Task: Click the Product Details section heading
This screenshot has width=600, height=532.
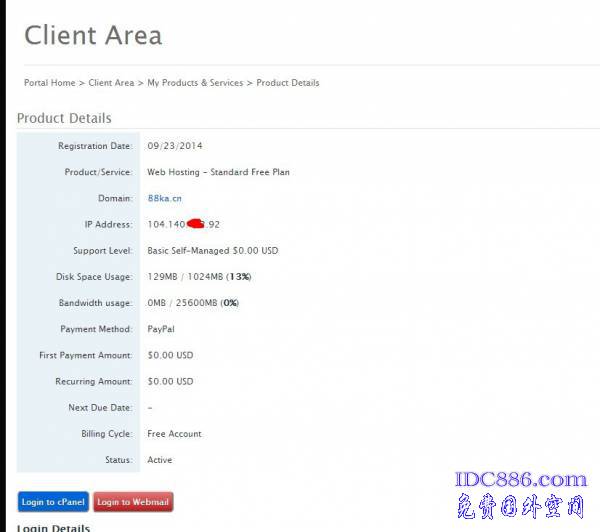Action: pyautogui.click(x=64, y=118)
